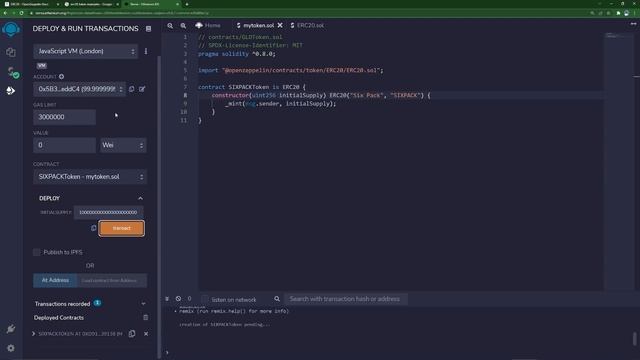Click the At Address button

(x=56, y=280)
